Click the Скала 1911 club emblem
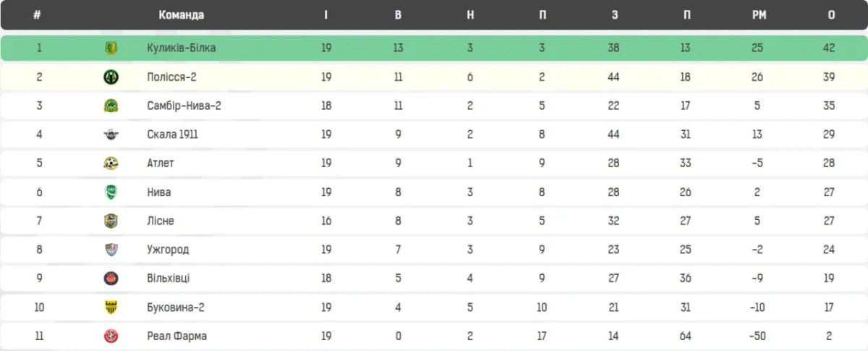This screenshot has width=868, height=351. click(x=111, y=135)
